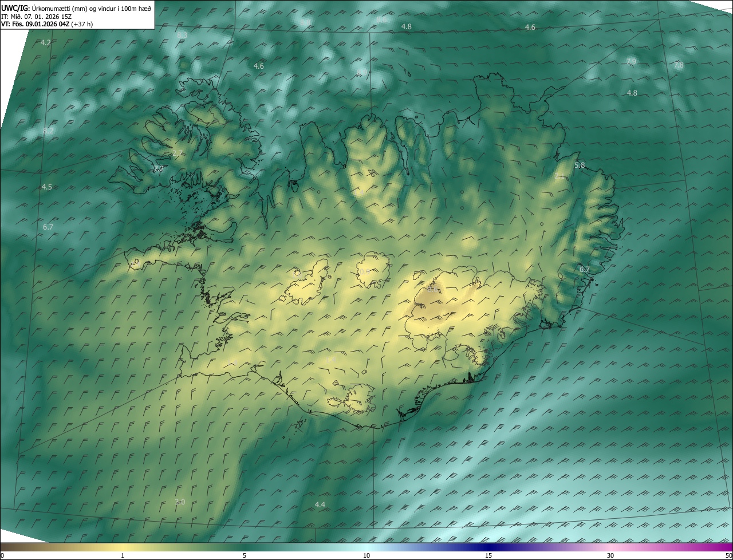Click the 15 tick label on the color scale
The height and width of the screenshot is (560, 733).
[x=488, y=555]
